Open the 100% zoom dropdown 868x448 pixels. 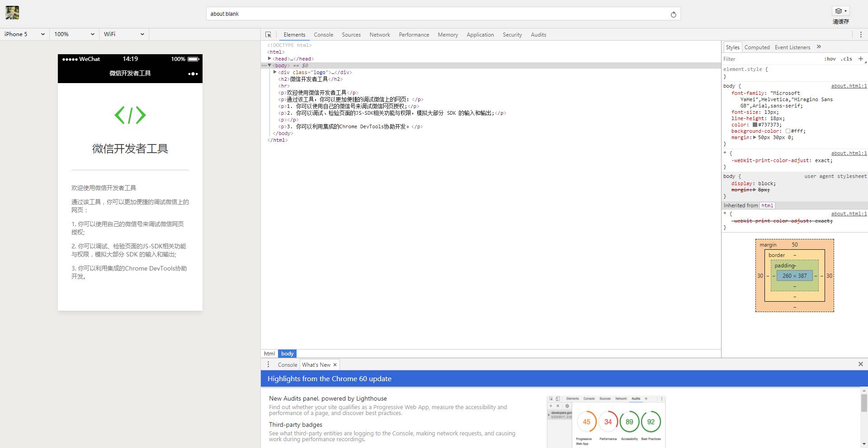74,34
